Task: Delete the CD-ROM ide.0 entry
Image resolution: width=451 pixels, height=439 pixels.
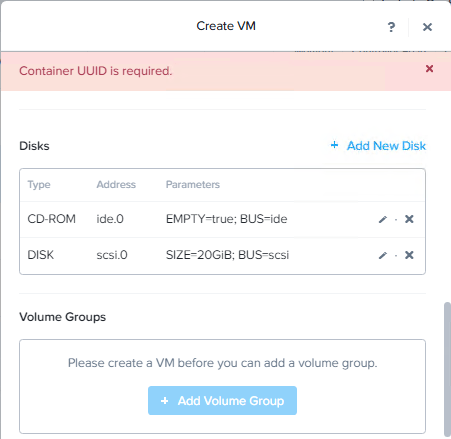Action: click(409, 219)
